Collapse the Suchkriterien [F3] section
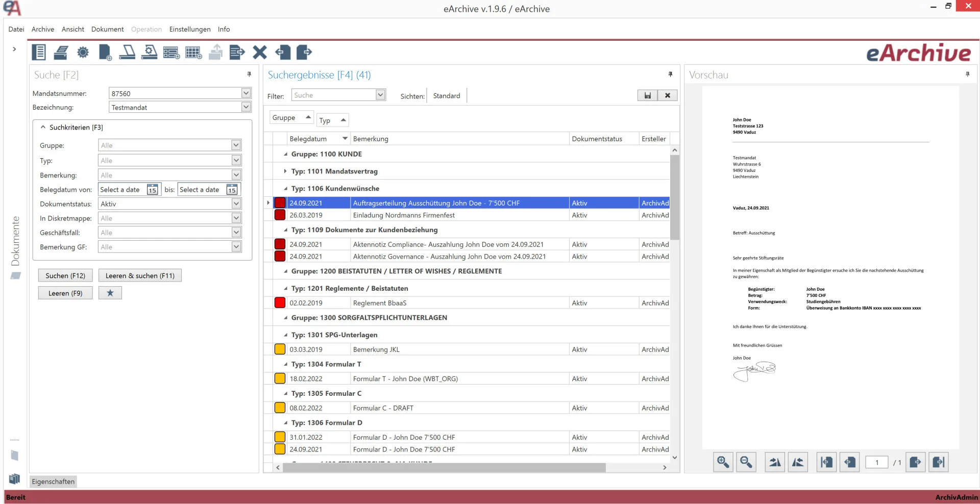The width and height of the screenshot is (980, 504). (x=43, y=127)
